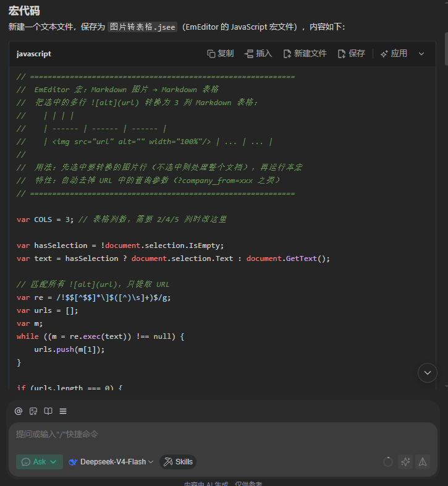The width and height of the screenshot is (448, 486).
Task: Save the code block (保存)
Action: [x=352, y=54]
